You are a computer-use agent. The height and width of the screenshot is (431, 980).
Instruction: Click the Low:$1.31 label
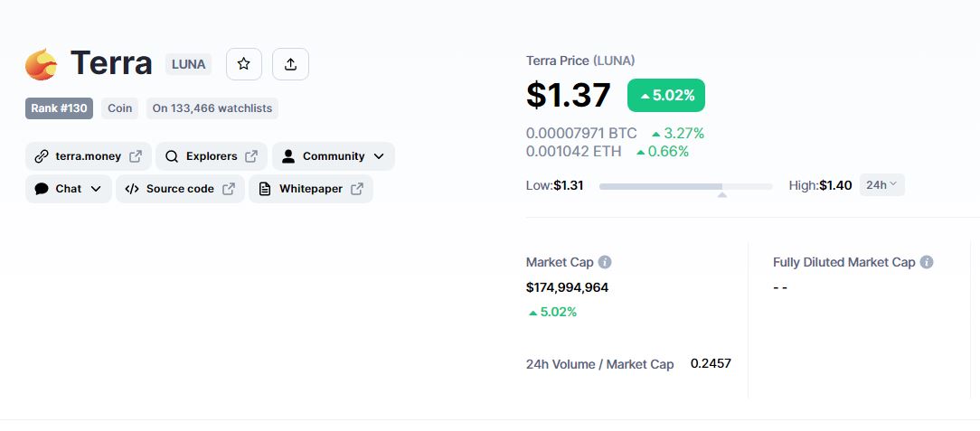pyautogui.click(x=555, y=185)
